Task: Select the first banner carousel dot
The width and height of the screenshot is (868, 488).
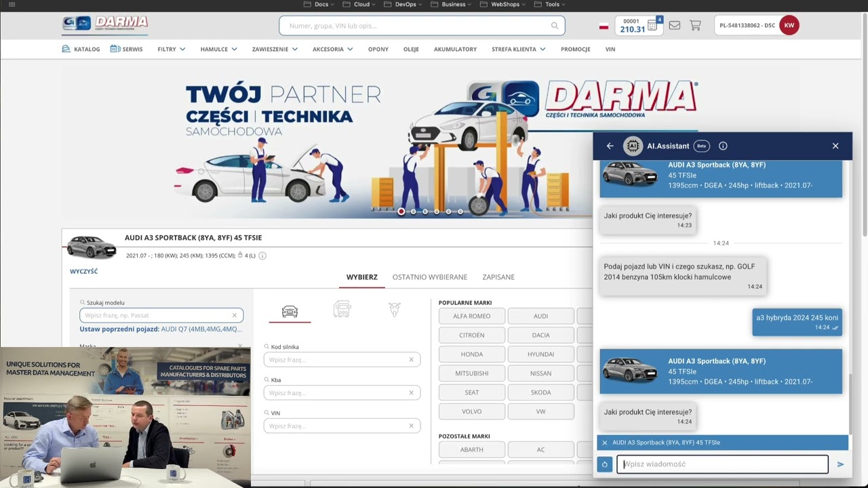Action: pos(401,211)
